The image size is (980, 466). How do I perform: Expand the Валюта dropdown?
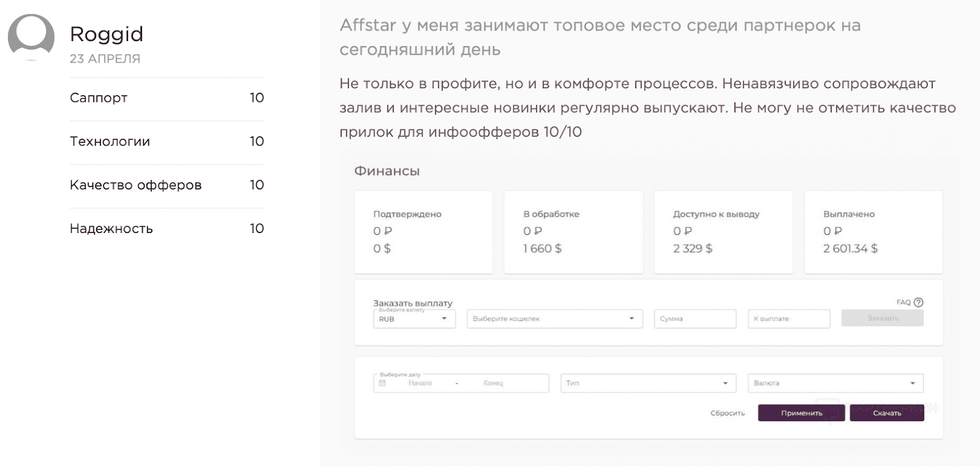[835, 383]
